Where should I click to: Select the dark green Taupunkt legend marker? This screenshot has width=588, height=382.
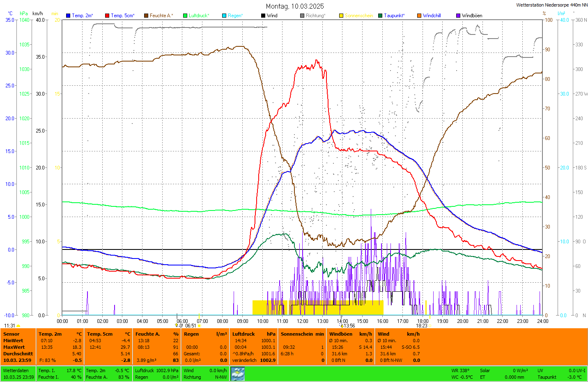(x=380, y=16)
